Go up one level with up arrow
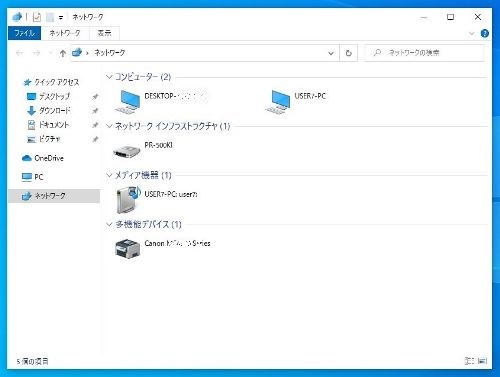 pos(63,53)
